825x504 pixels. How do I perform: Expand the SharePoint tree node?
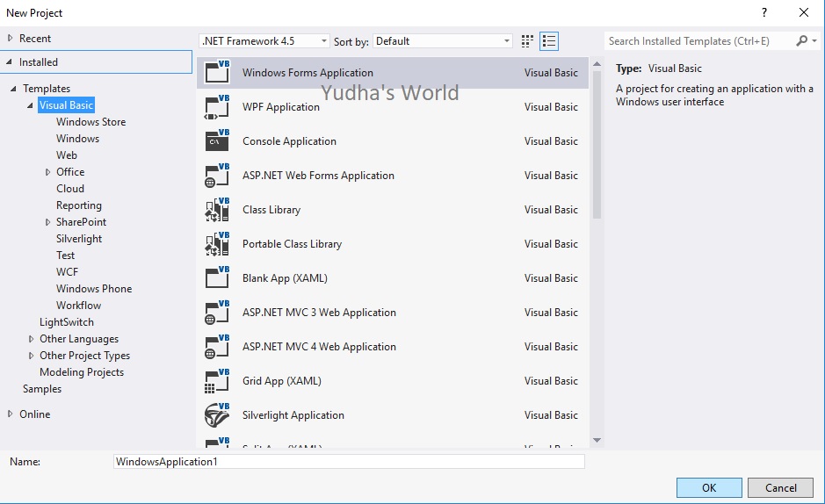(47, 222)
